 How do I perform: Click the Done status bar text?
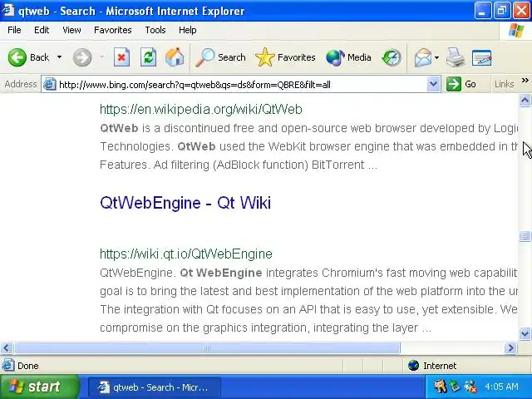point(27,366)
